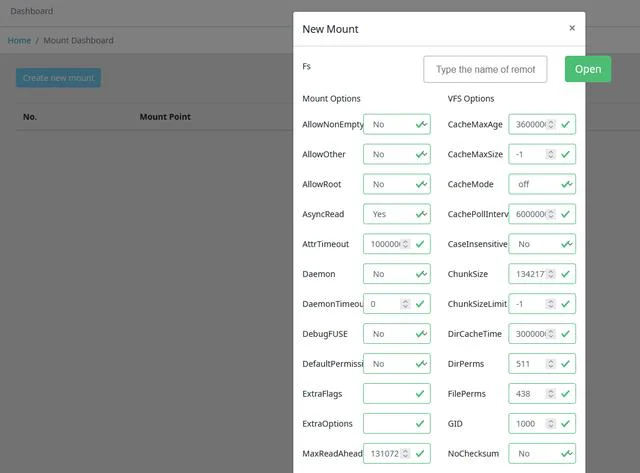Close the New Mount dialog
The image size is (640, 473).
coord(572,28)
